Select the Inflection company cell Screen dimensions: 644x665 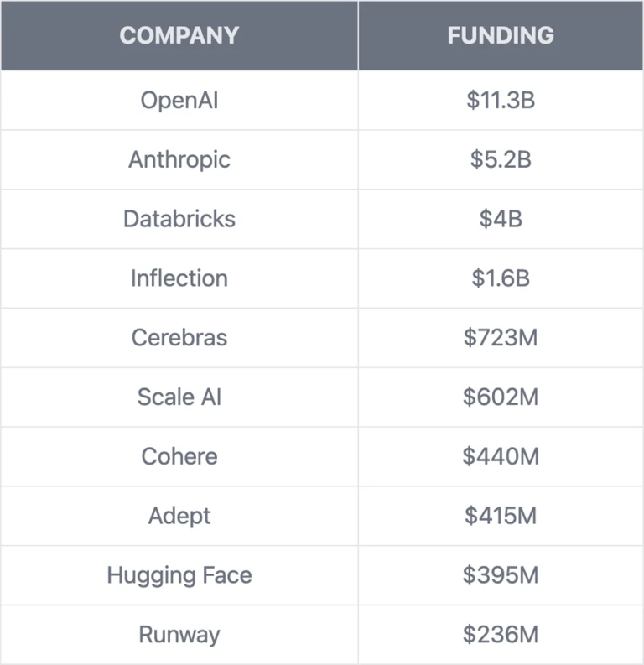[x=179, y=278]
